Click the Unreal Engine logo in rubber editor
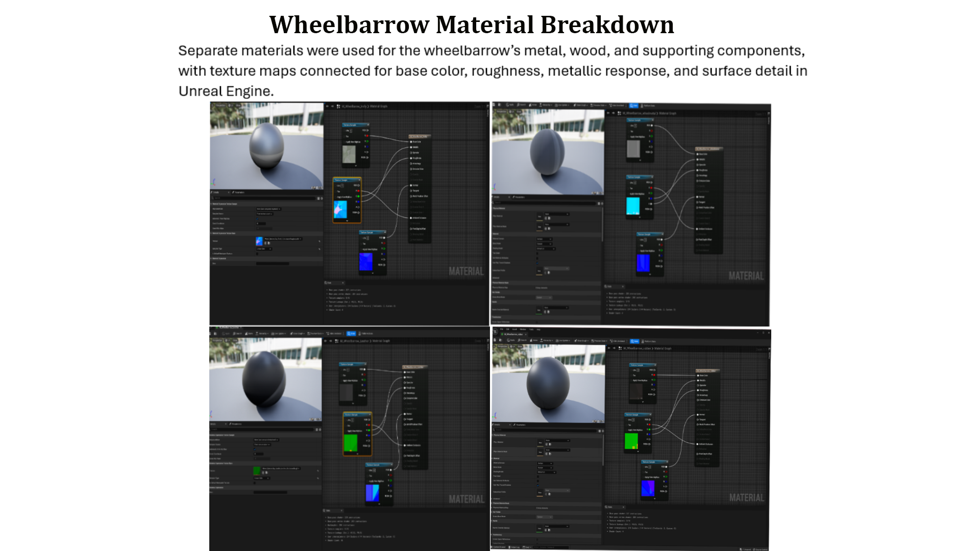The width and height of the screenshot is (980, 551). click(x=495, y=331)
